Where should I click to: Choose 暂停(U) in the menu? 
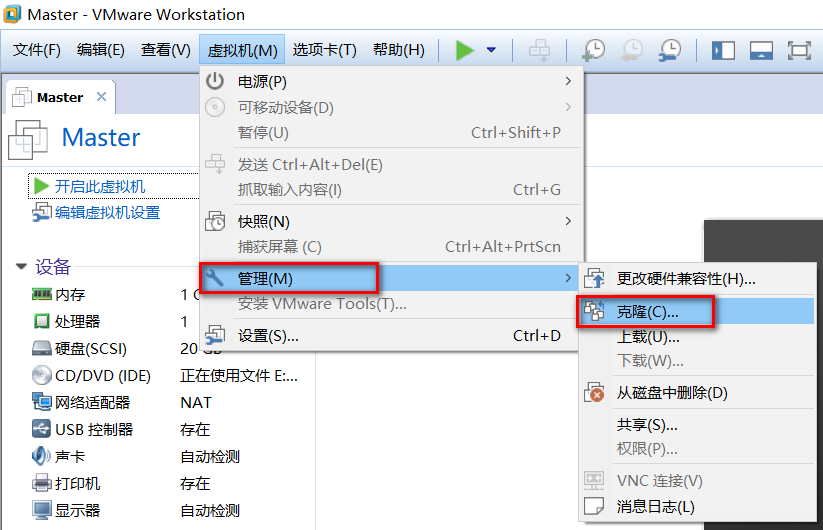(x=392, y=133)
